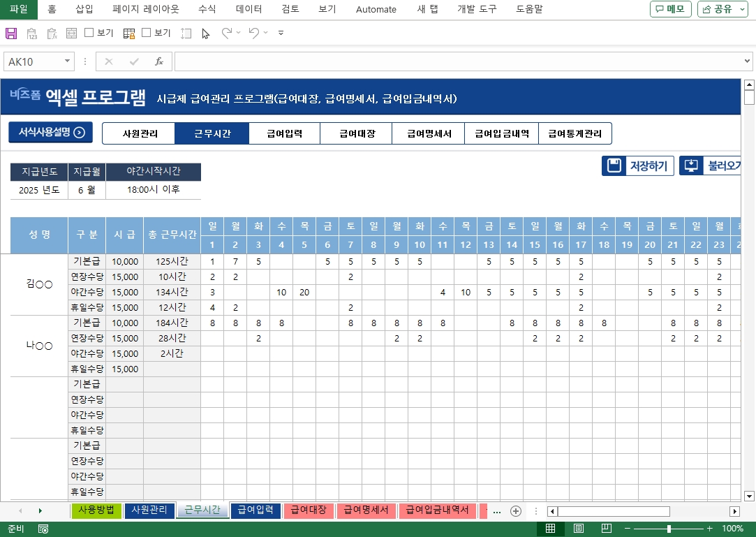Screen dimensions: 756x537
Task: Switch to Page Break Preview in status bar
Action: point(607,529)
